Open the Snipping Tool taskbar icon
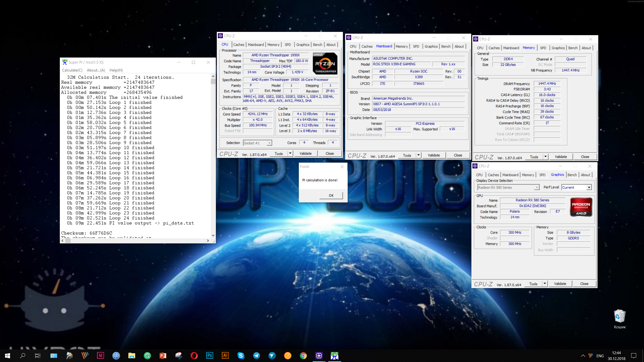Screen dimensions: 644x362 (178, 355)
